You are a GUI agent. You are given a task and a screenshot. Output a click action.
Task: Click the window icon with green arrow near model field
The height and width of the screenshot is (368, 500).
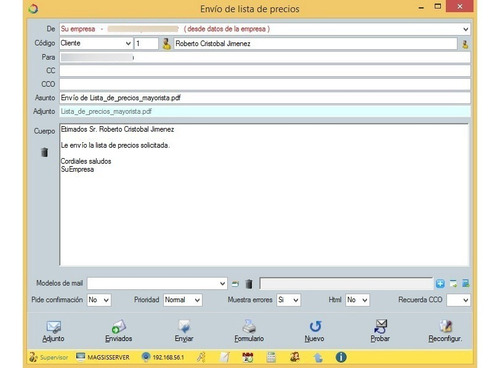(453, 284)
